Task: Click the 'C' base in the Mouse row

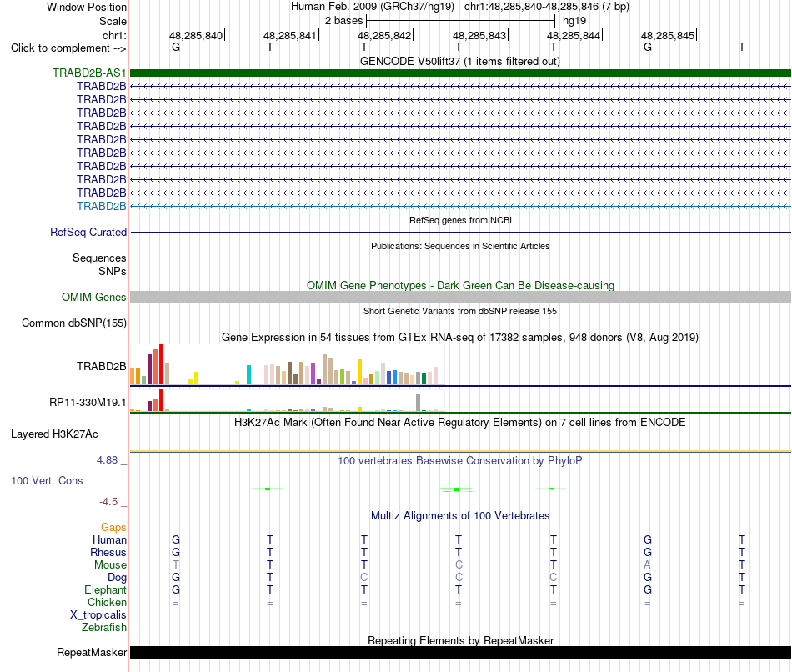Action: [459, 565]
